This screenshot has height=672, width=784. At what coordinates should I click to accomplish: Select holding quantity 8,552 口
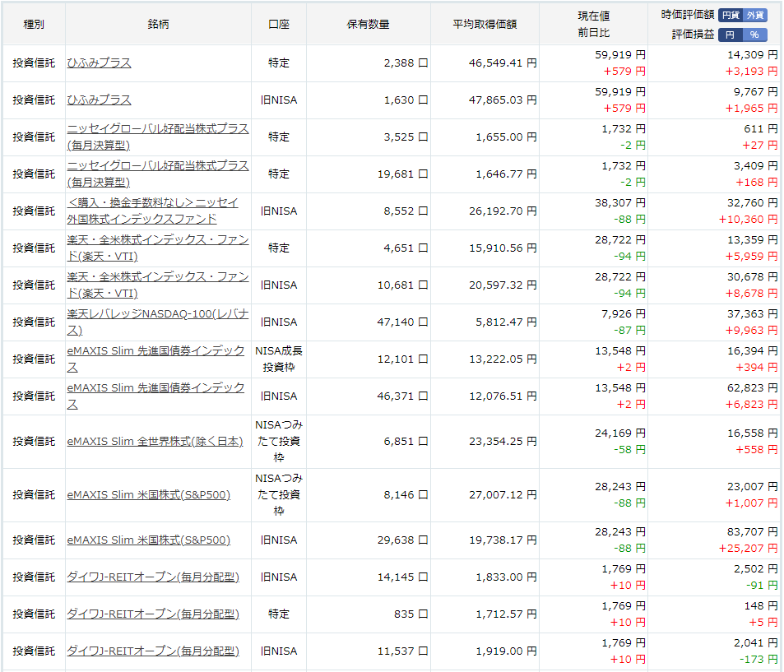(x=406, y=211)
